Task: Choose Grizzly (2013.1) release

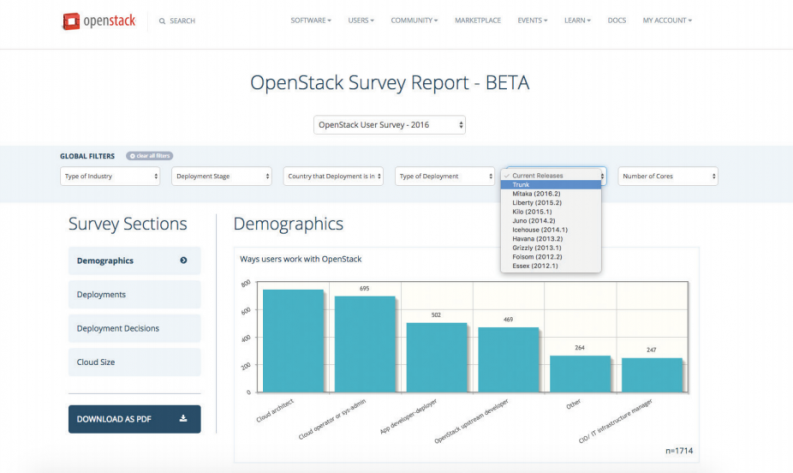Action: point(551,248)
